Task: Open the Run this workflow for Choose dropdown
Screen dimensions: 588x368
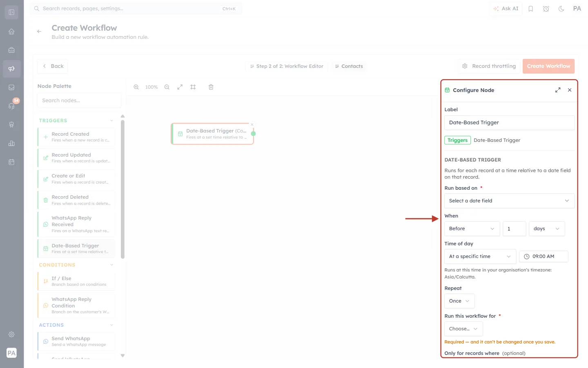Action: [463, 329]
